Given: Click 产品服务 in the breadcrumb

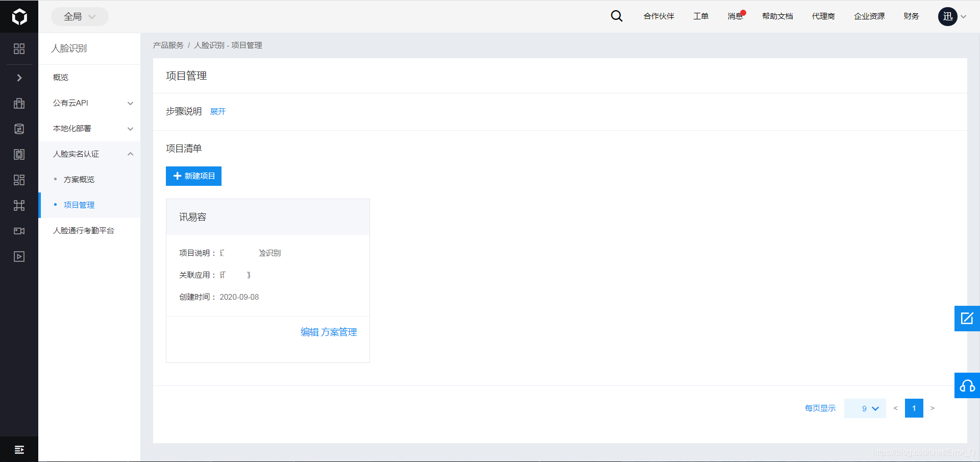Looking at the screenshot, I should [x=168, y=45].
